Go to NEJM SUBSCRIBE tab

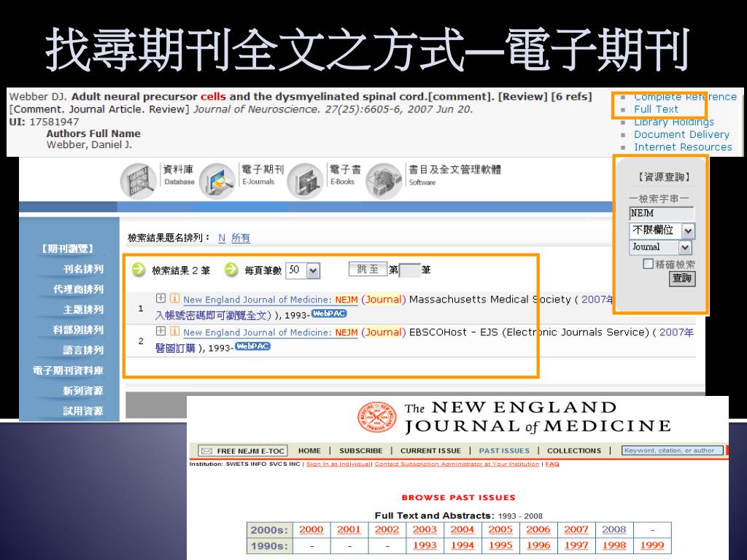(360, 451)
